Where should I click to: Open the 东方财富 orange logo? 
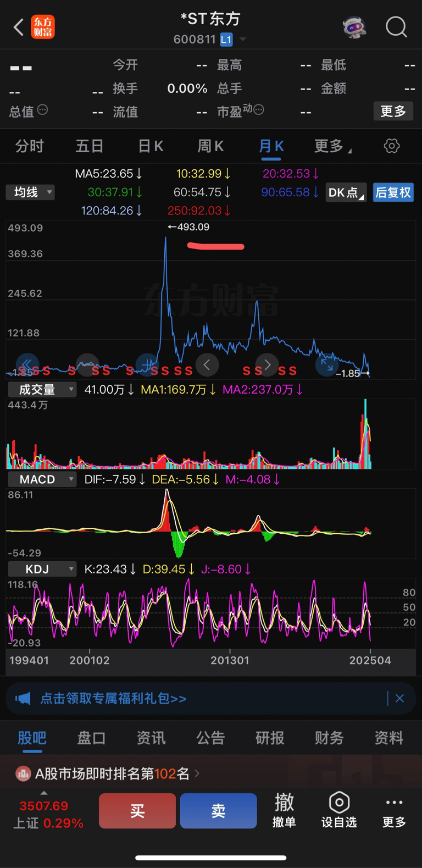click(43, 26)
